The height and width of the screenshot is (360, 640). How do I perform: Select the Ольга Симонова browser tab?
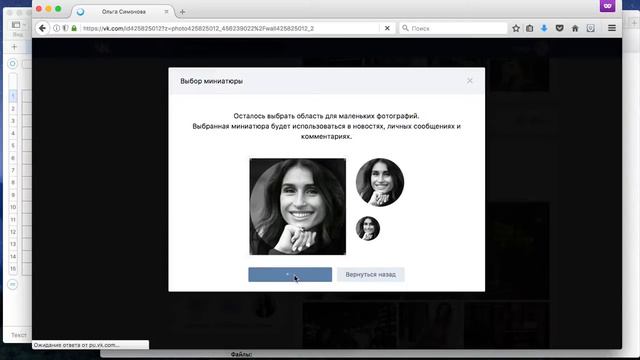[124, 12]
